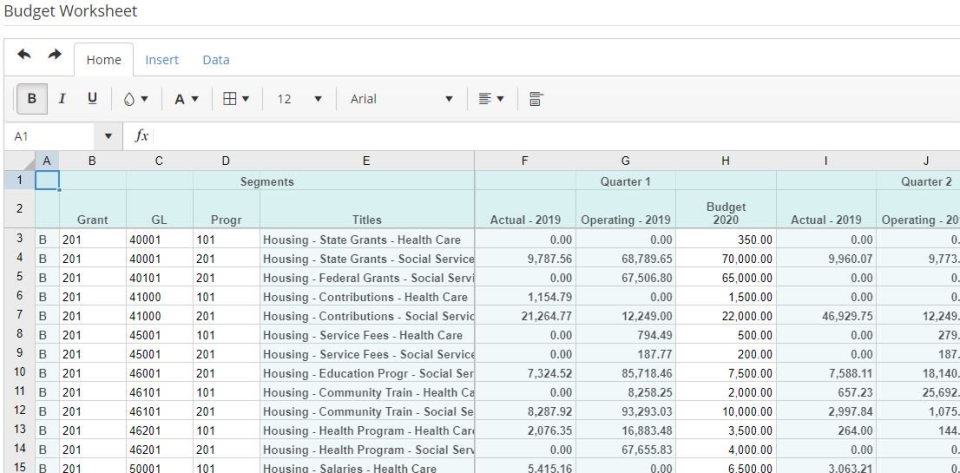Image resolution: width=960 pixels, height=473 pixels.
Task: Open the cell borders menu
Action: pyautogui.click(x=236, y=100)
